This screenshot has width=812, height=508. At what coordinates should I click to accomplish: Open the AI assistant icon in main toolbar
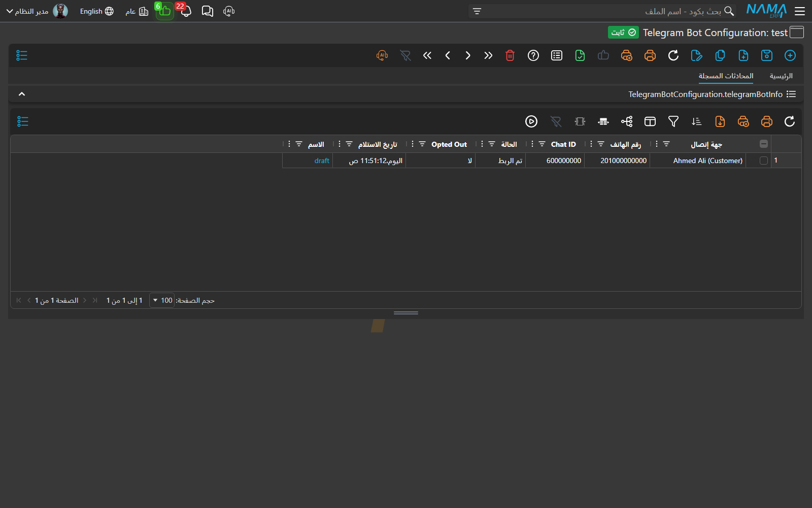tap(382, 55)
